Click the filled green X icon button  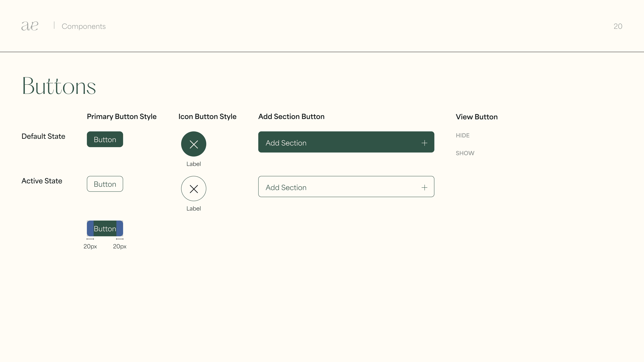click(194, 144)
